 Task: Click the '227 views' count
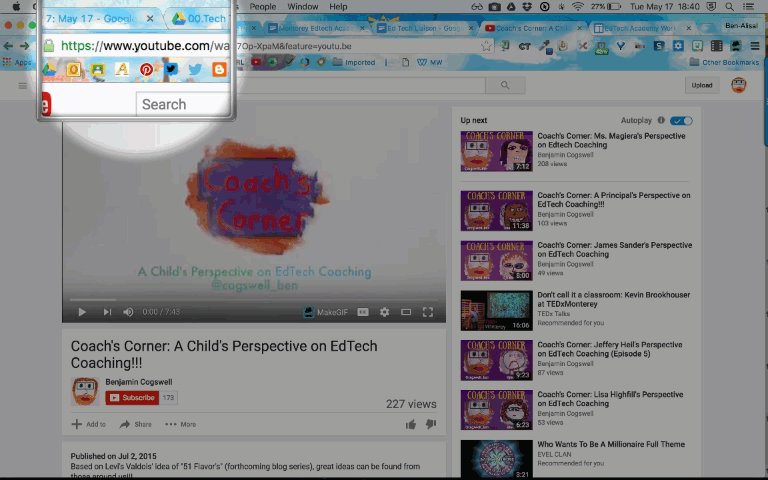click(411, 404)
